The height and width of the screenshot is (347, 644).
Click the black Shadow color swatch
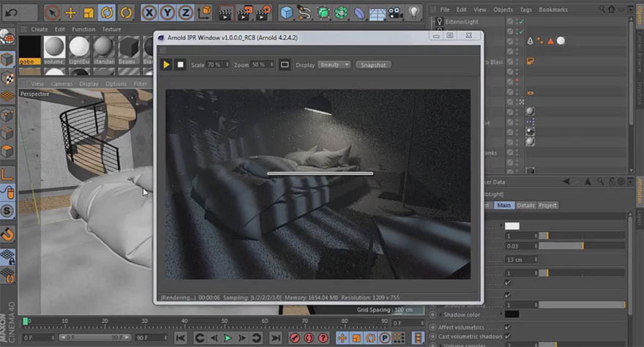(512, 314)
